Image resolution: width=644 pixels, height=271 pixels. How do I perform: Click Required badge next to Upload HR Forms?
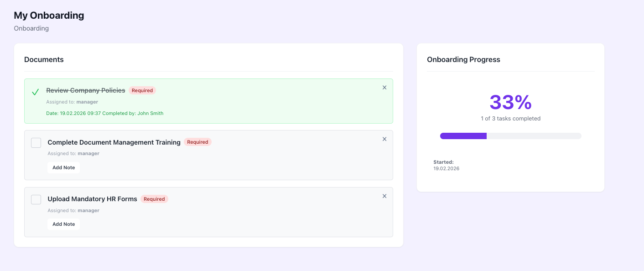(x=154, y=199)
